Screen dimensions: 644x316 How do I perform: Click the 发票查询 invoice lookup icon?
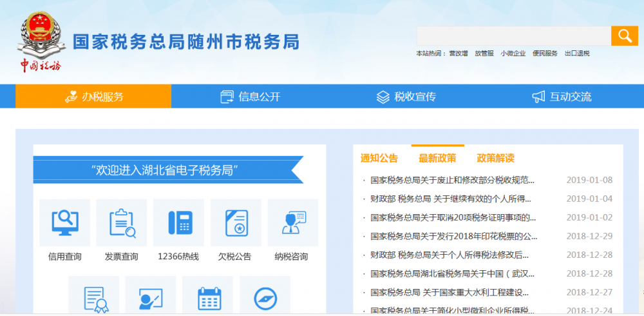click(122, 222)
